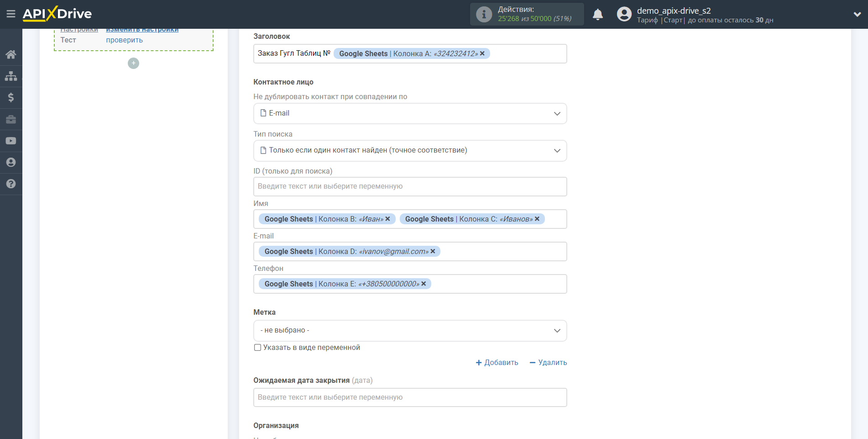
Task: Remove the Колонка C «Иванов» tag
Action: [537, 219]
